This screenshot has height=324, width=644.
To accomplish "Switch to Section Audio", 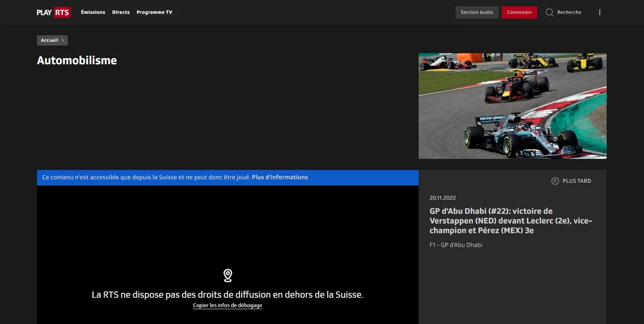I will (x=477, y=12).
